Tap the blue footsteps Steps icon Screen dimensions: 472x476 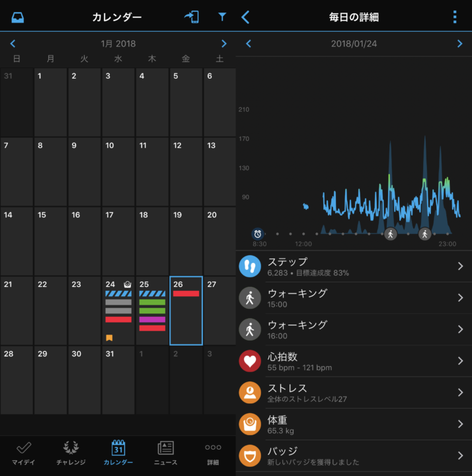click(250, 266)
